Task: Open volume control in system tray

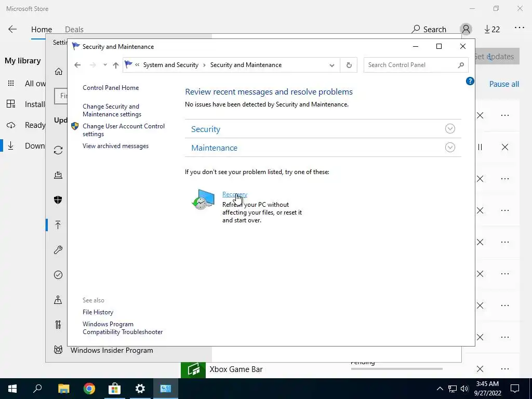Action: (x=464, y=389)
